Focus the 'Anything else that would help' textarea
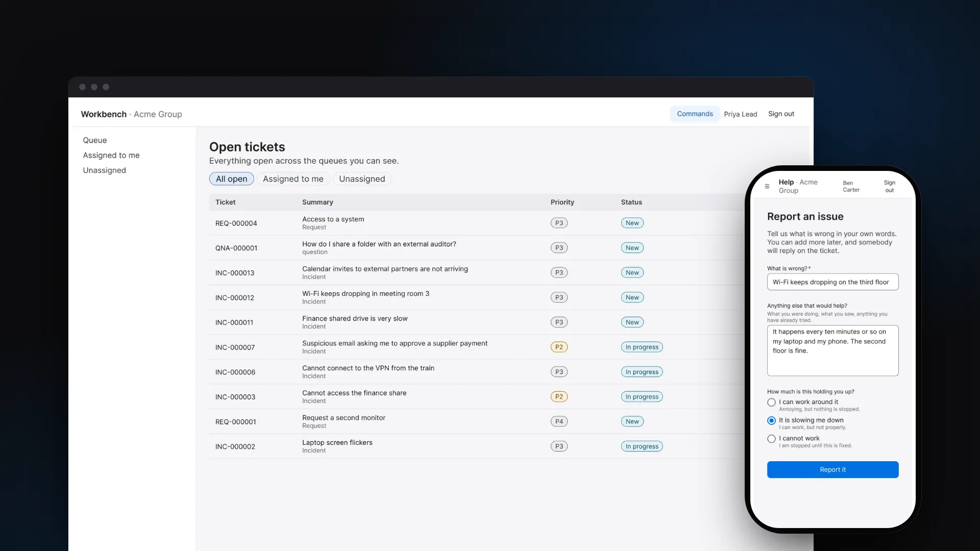Image resolution: width=980 pixels, height=551 pixels. tap(832, 350)
